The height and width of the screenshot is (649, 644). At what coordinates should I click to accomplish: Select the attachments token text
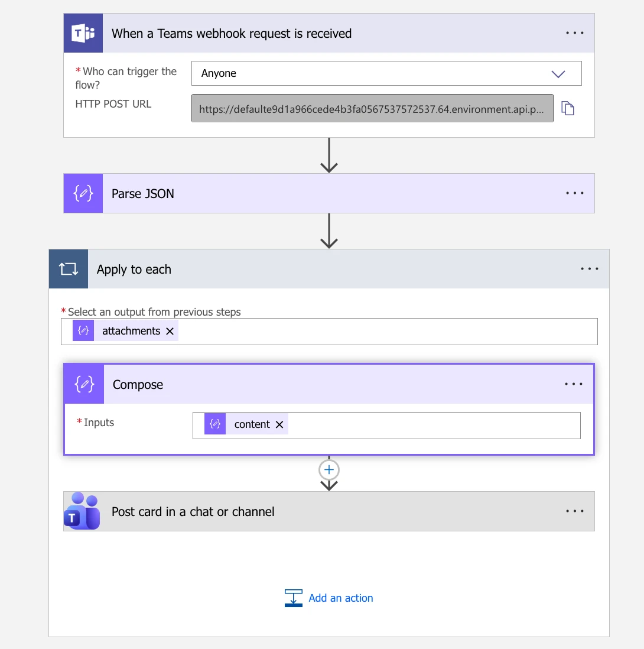click(x=131, y=331)
